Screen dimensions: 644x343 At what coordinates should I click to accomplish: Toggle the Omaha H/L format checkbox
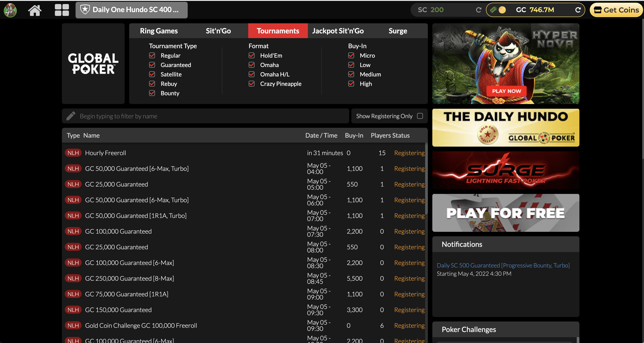(252, 74)
